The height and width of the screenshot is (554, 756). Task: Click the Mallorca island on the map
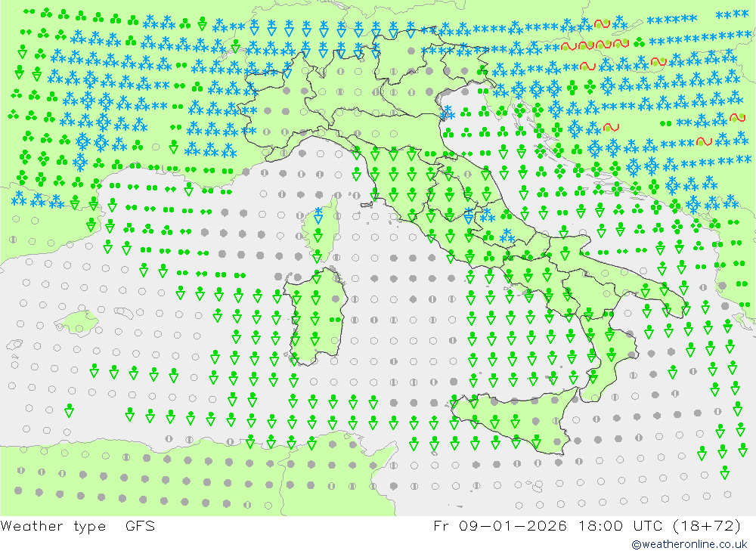(77, 322)
